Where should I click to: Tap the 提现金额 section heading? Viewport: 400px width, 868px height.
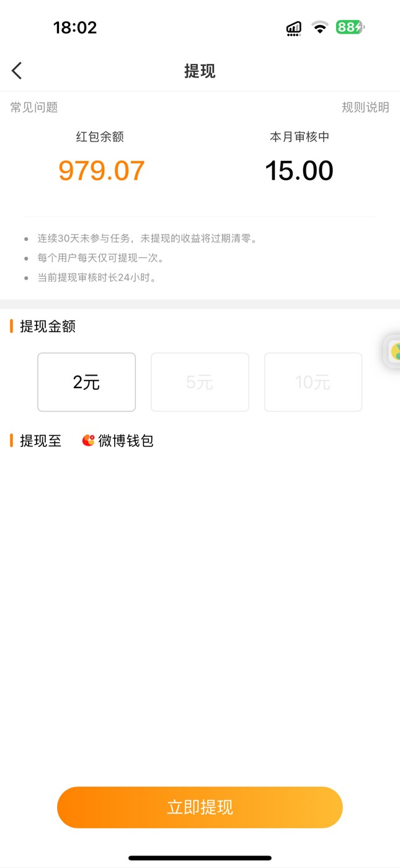(48, 327)
